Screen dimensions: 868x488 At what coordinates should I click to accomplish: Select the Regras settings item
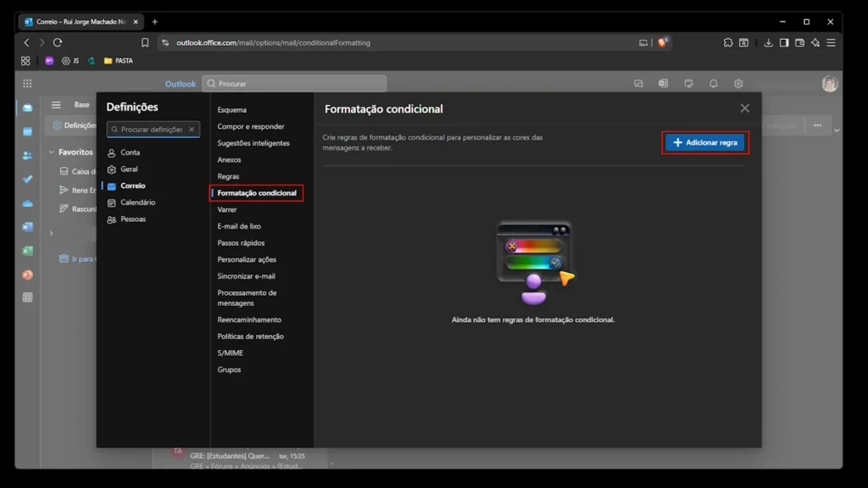228,176
